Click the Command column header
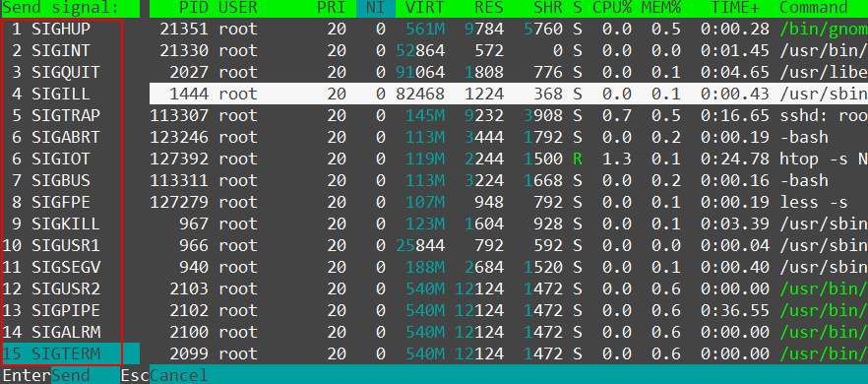 pyautogui.click(x=814, y=8)
